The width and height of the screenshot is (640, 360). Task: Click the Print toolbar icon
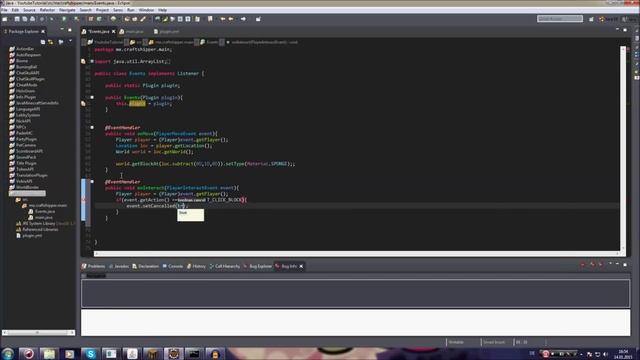point(33,19)
